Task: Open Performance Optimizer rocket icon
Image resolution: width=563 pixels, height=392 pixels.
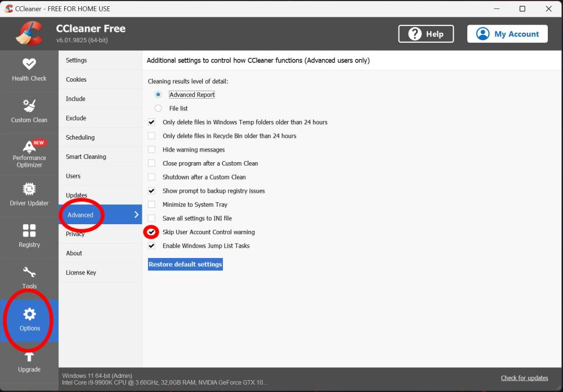Action: pos(29,146)
